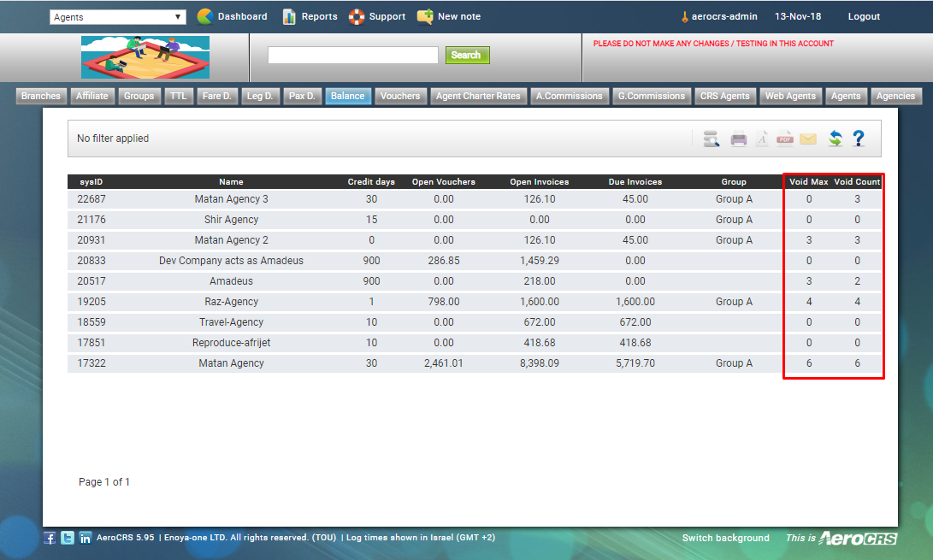Screen dimensions: 933x560
Task: Open the filter search icon in the toolbar
Action: click(x=711, y=139)
